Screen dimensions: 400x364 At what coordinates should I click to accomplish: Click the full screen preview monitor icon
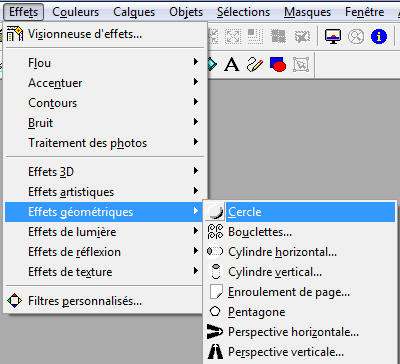coord(333,36)
